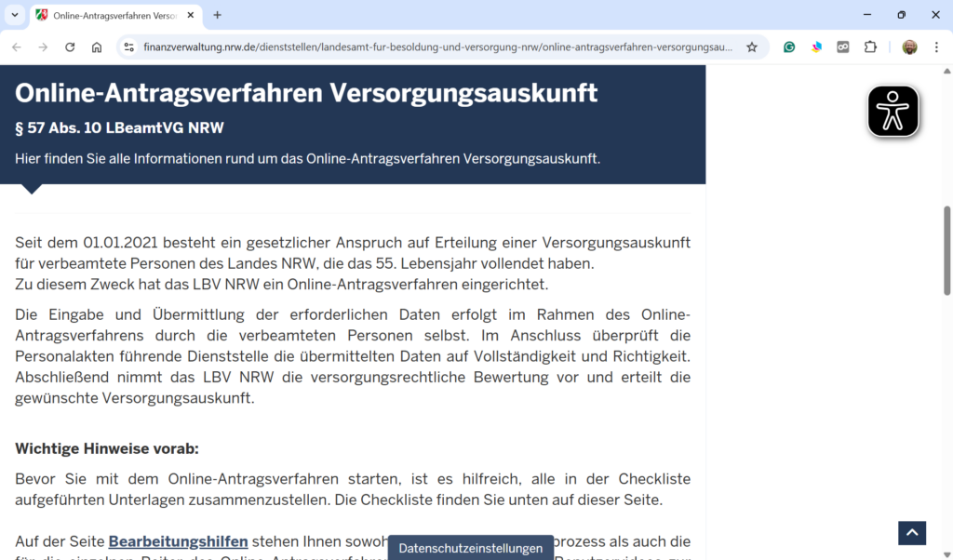
Task: Click the address bar URL field
Action: [x=437, y=47]
